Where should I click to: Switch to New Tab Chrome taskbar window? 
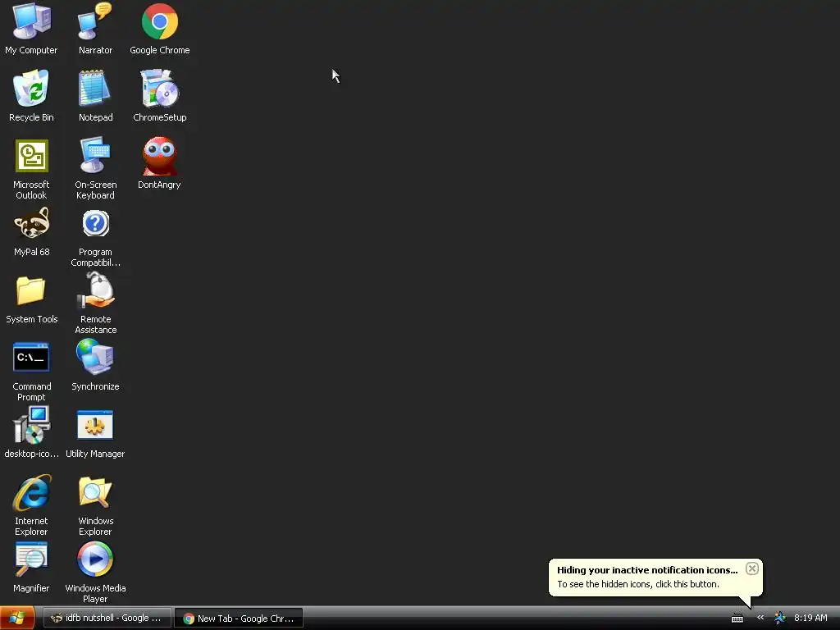click(x=239, y=619)
